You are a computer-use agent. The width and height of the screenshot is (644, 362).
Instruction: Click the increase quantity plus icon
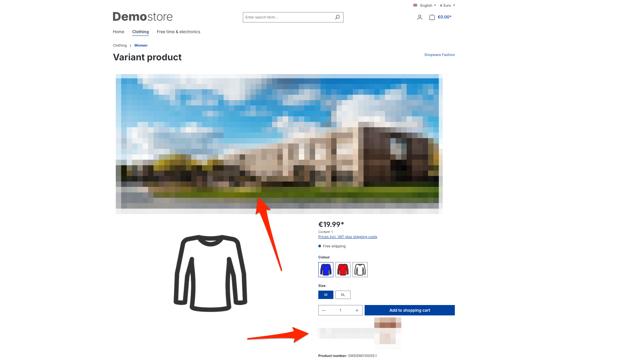point(357,310)
